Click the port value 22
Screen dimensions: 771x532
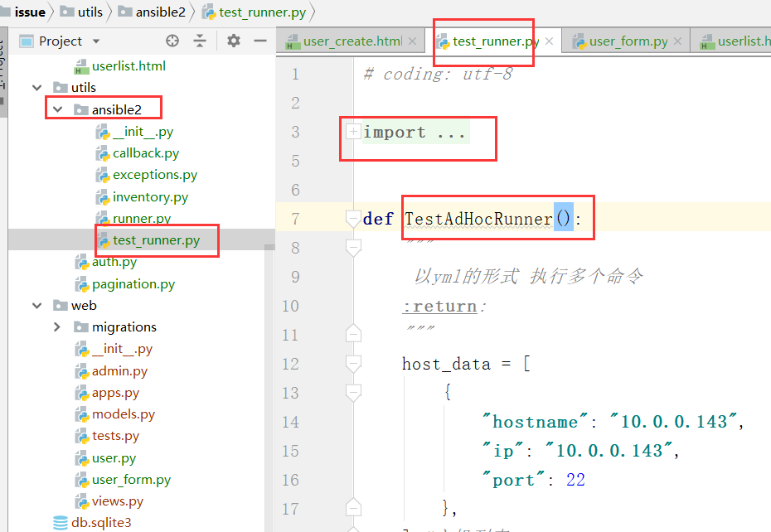point(575,480)
